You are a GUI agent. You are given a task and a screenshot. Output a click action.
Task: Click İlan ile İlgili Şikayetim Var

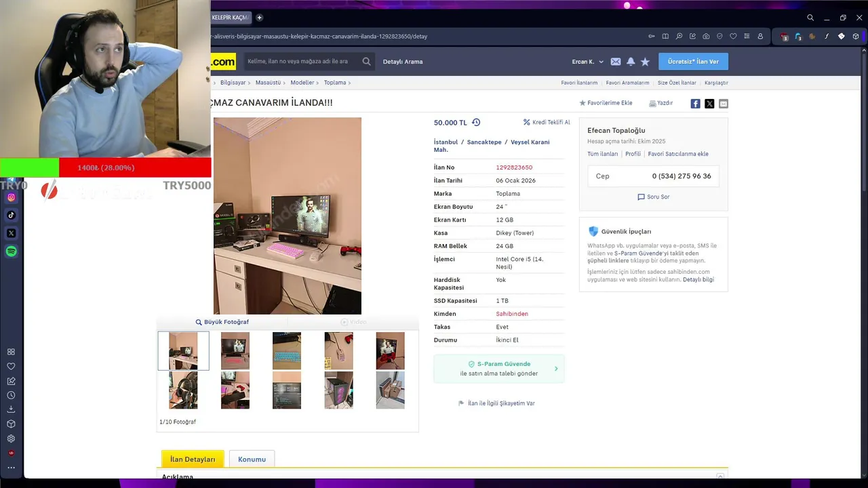496,403
